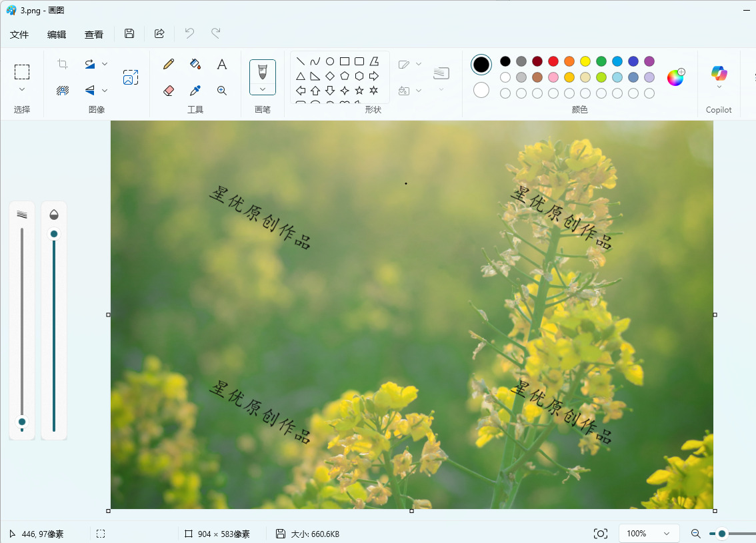Viewport: 756px width, 543px height.
Task: Select the Color picker eyedropper tool
Action: tap(195, 91)
